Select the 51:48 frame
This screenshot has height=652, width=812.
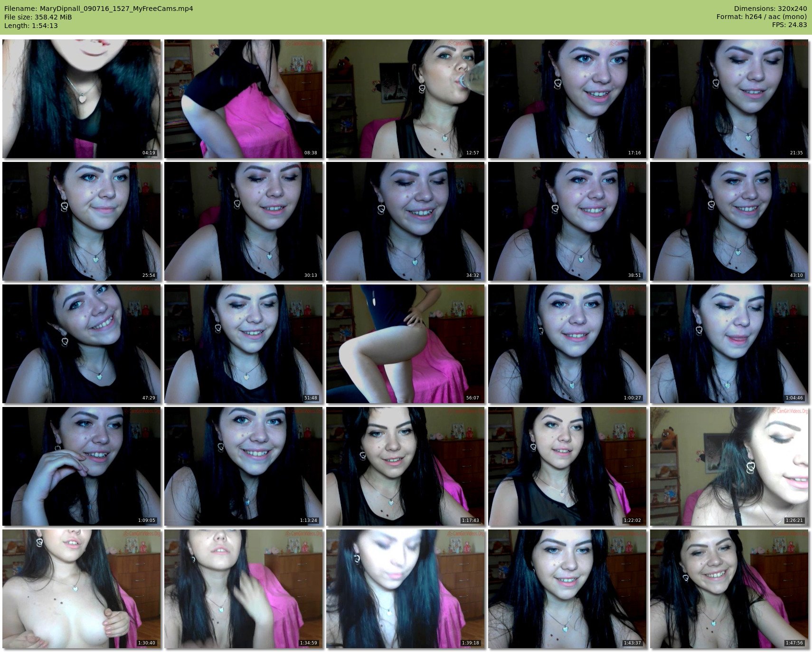click(244, 344)
